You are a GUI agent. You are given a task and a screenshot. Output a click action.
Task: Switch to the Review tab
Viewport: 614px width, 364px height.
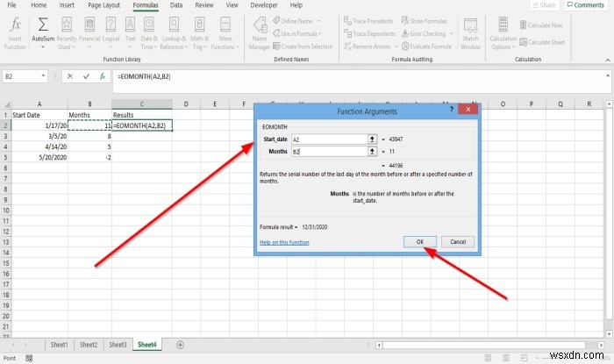tap(204, 5)
